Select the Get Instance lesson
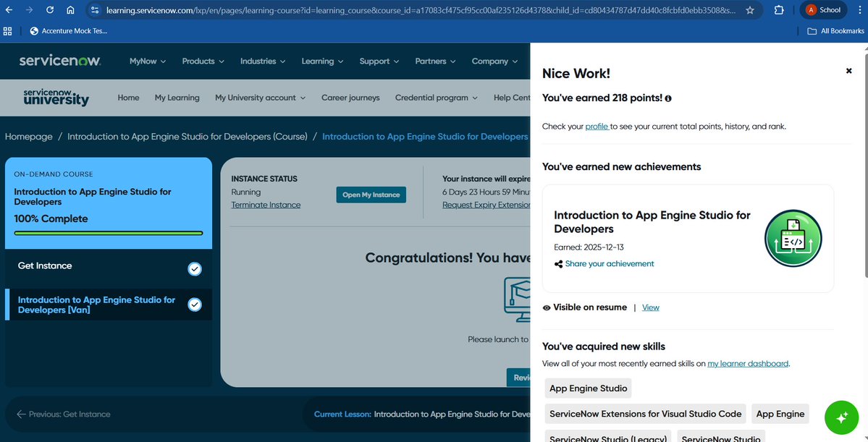Image resolution: width=868 pixels, height=442 pixels. [x=109, y=269]
